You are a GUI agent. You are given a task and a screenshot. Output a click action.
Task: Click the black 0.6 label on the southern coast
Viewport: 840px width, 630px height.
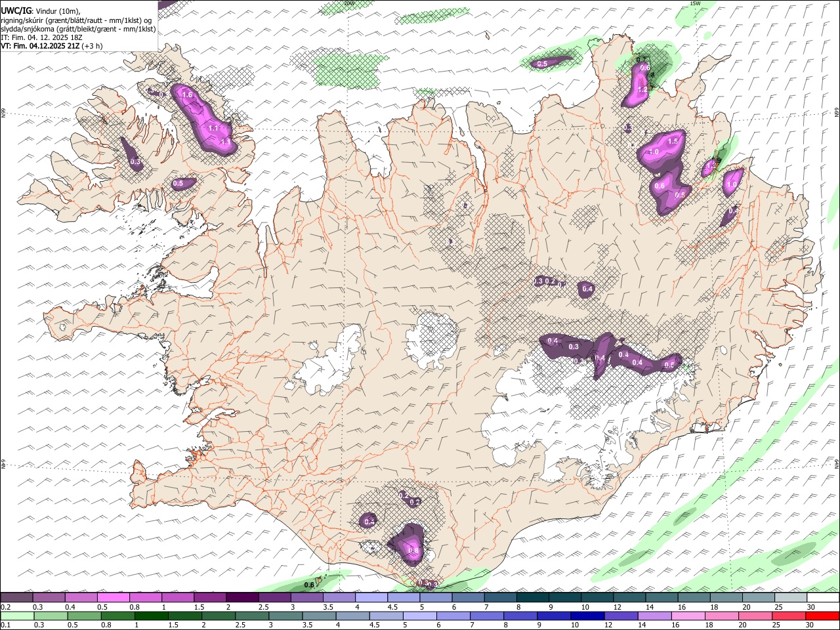pyautogui.click(x=309, y=585)
